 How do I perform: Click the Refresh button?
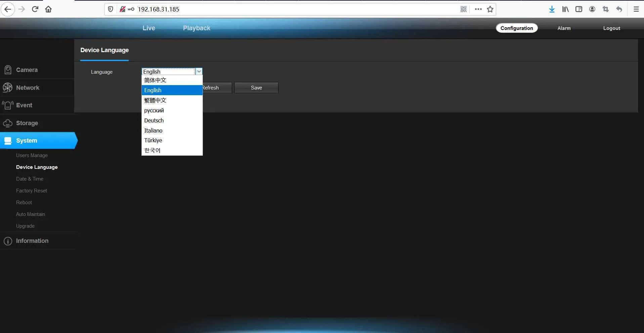(217, 88)
